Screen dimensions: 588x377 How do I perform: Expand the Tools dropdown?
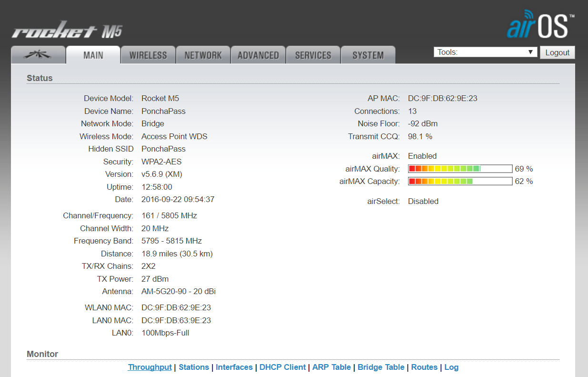click(485, 52)
